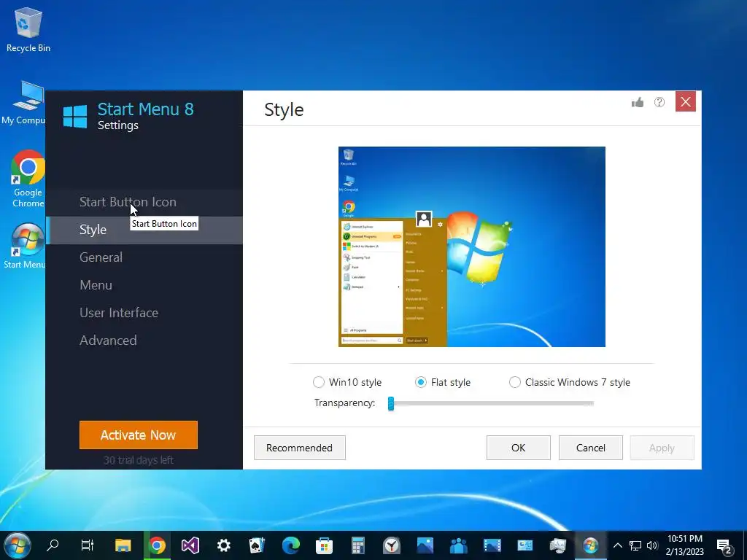Open the Menu settings section

(x=144, y=285)
